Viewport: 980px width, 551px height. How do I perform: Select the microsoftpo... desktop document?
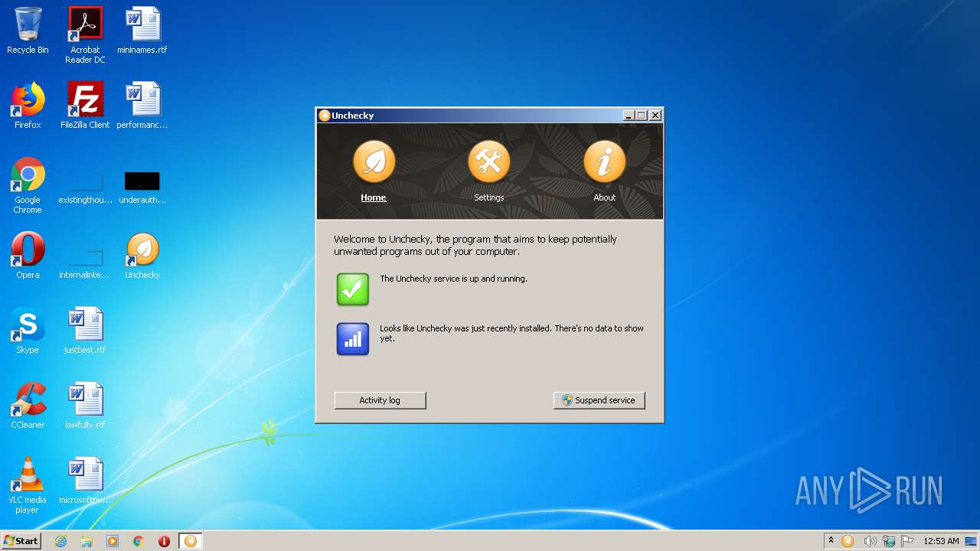pyautogui.click(x=85, y=481)
